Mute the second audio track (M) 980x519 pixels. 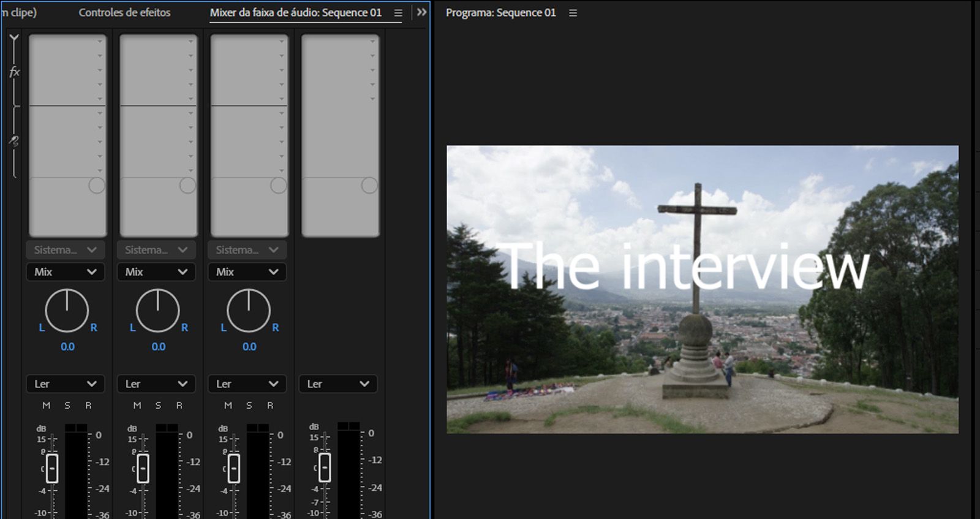[x=137, y=406]
